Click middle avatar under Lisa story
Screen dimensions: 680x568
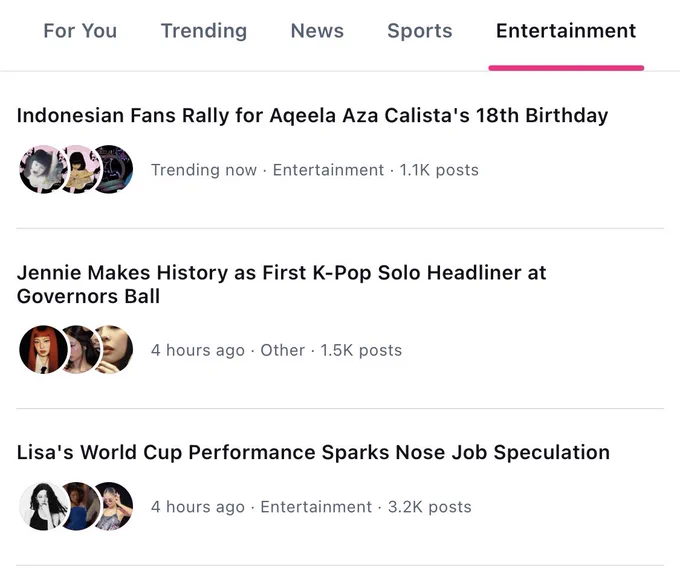tap(78, 506)
